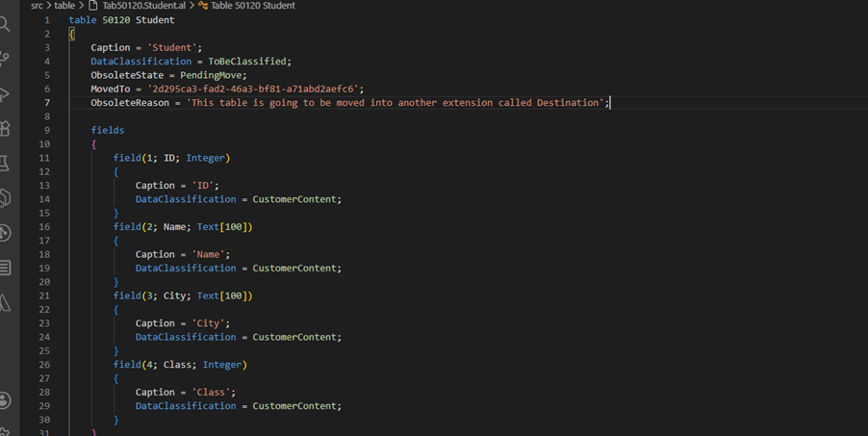Click the 'ToBeClassified' value

(247, 62)
